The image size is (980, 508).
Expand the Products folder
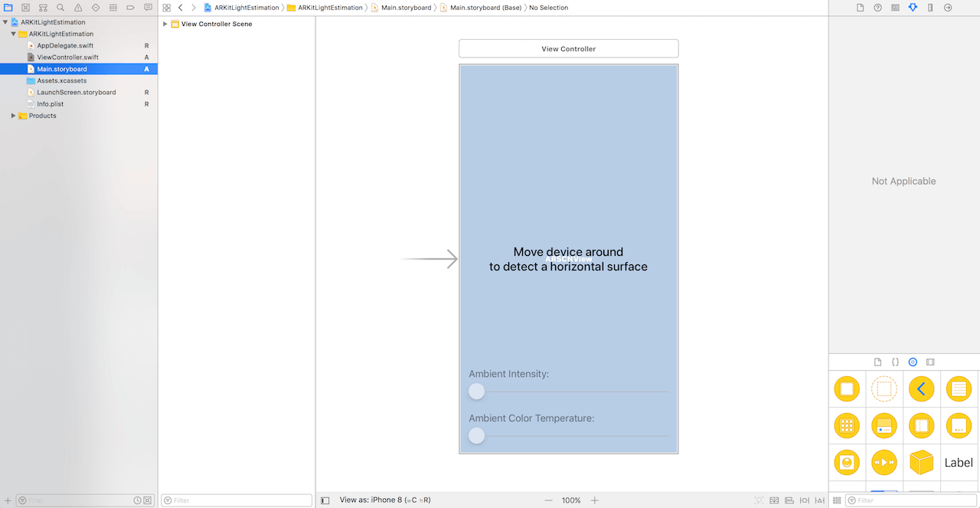click(13, 116)
